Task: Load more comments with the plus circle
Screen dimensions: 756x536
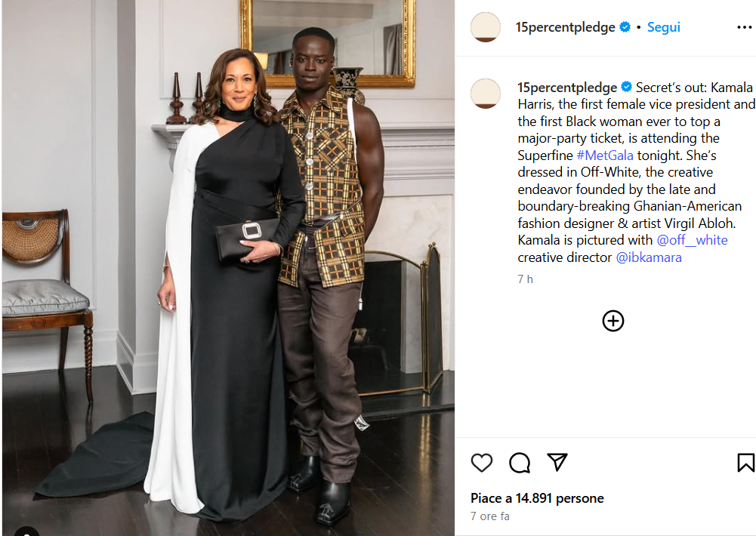Action: (x=613, y=321)
